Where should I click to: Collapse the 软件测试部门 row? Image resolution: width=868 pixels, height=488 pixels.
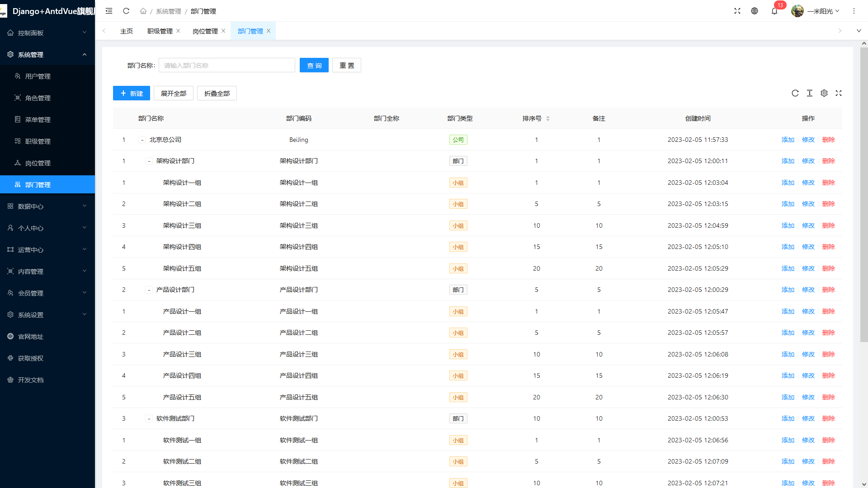click(149, 419)
